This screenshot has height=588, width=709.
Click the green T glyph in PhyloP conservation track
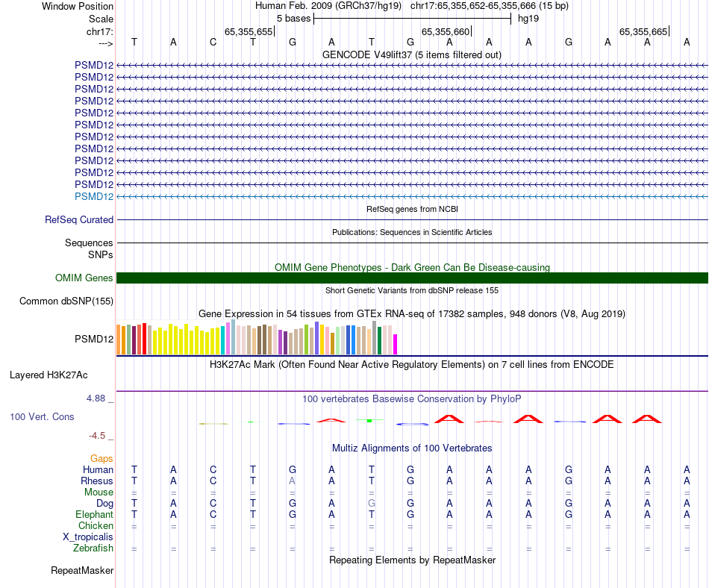(x=370, y=420)
